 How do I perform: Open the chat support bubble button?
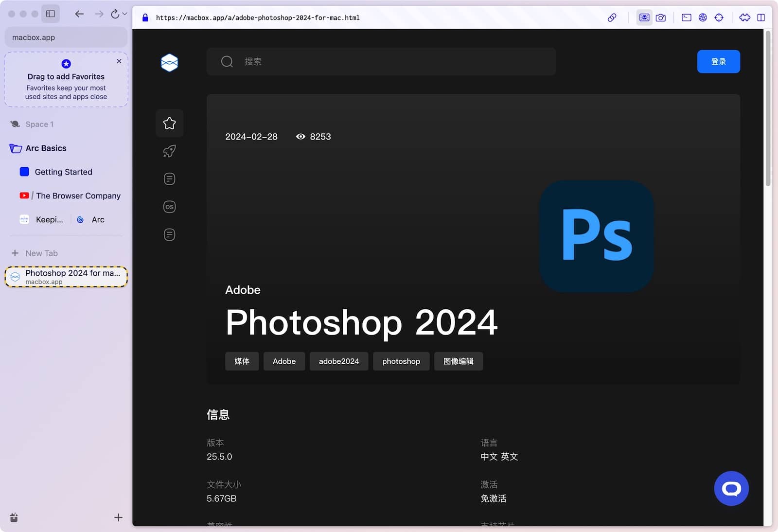tap(731, 488)
